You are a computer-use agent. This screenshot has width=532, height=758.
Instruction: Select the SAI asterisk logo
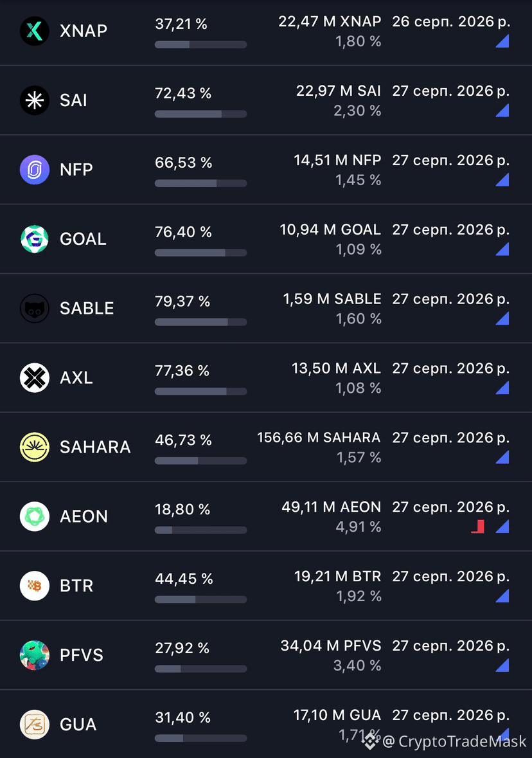click(34, 100)
